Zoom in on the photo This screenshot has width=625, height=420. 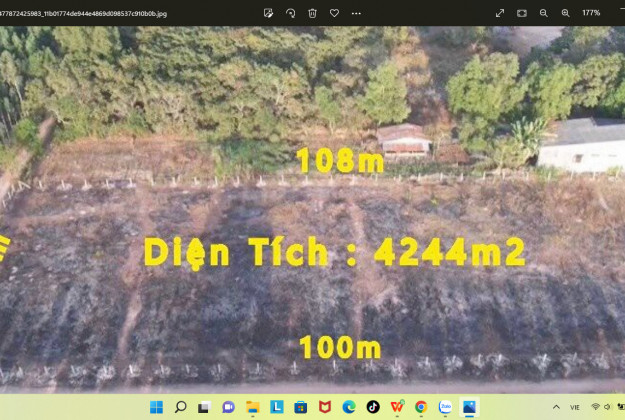coord(566,13)
